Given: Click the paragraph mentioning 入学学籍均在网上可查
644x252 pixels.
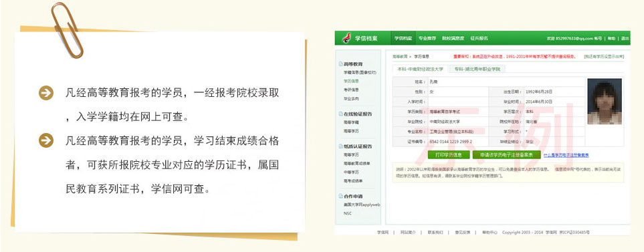Looking at the screenshot, I should 173,105.
